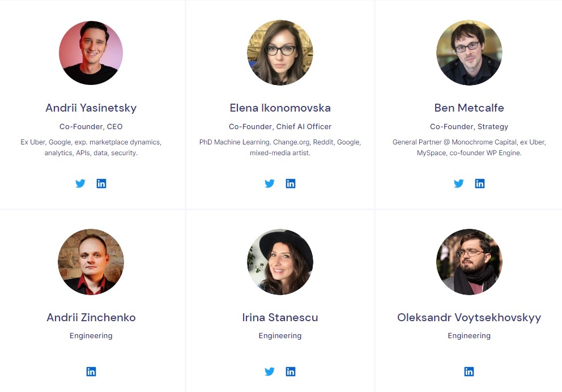
Task: Visit Elena Ikonomovska's LinkedIn icon
Action: (x=291, y=184)
